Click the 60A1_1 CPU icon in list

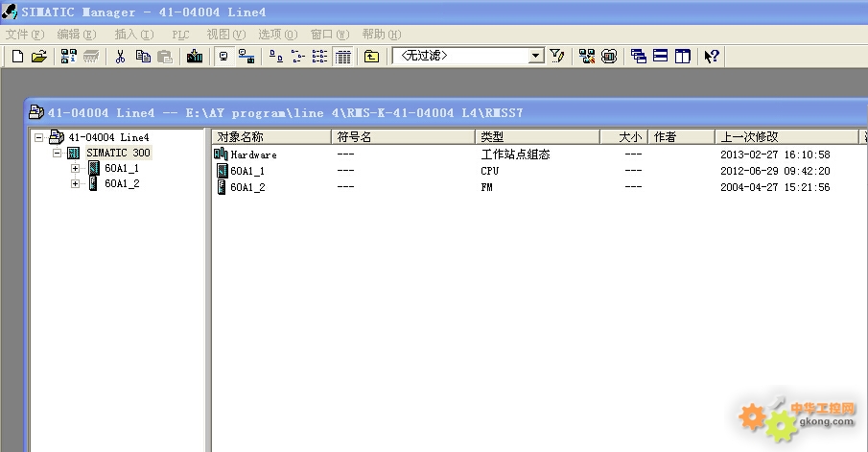[x=222, y=171]
